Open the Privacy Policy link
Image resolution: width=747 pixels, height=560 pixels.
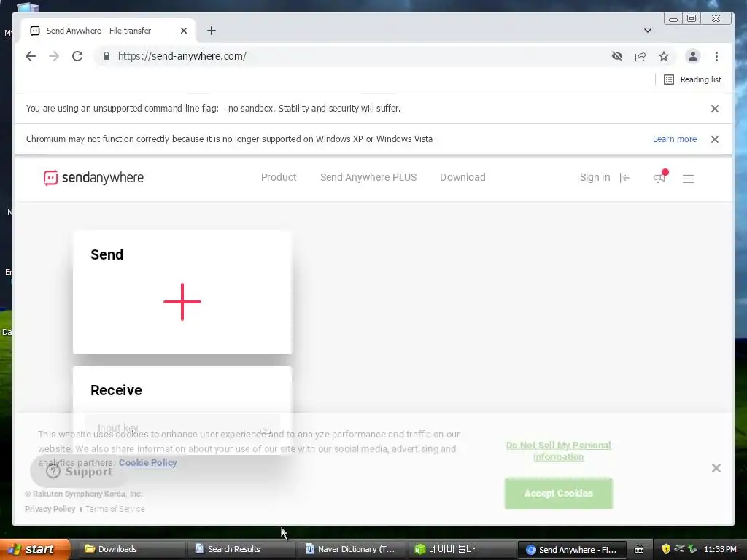pos(50,509)
